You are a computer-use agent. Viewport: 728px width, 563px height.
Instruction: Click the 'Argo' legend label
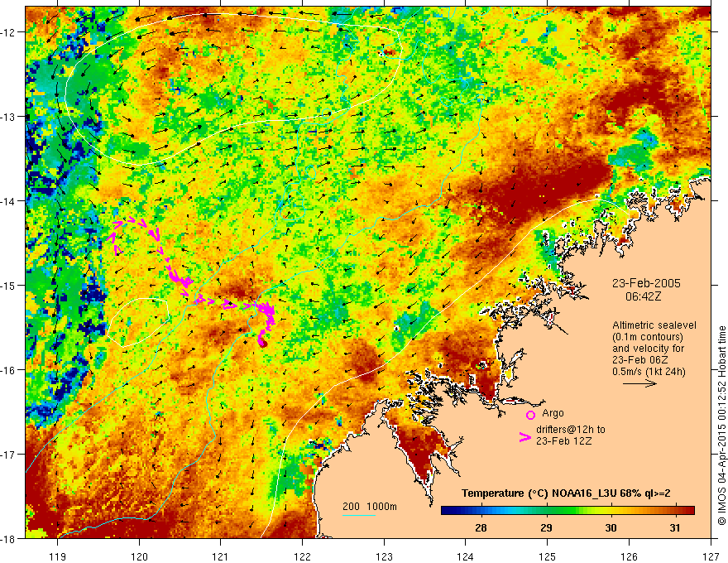tap(553, 413)
